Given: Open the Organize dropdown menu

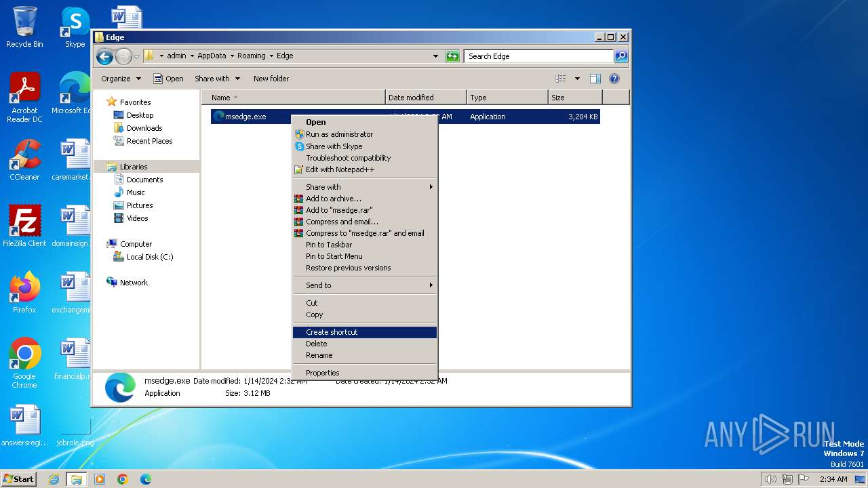Looking at the screenshot, I should [x=121, y=79].
